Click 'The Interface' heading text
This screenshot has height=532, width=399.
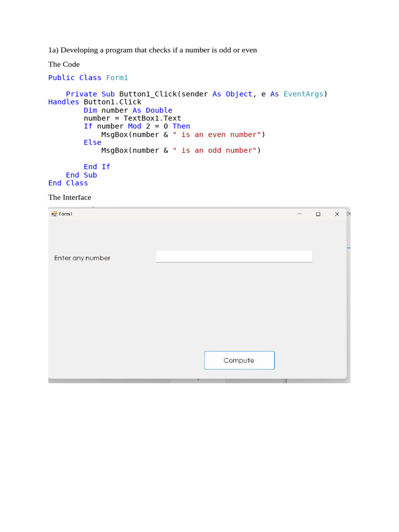tap(70, 197)
